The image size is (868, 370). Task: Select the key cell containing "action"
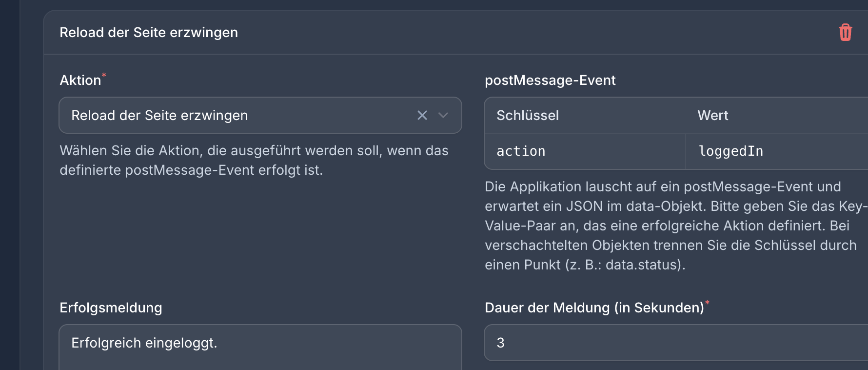(x=521, y=151)
